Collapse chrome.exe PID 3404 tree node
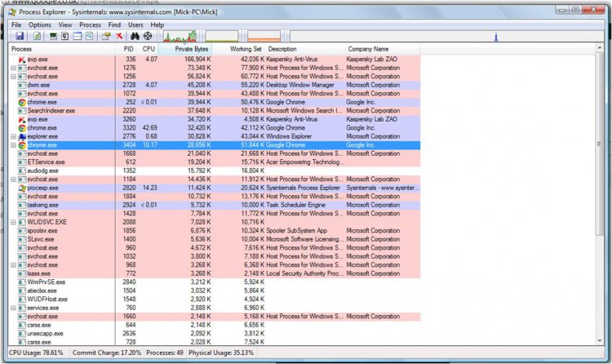 pos(13,145)
